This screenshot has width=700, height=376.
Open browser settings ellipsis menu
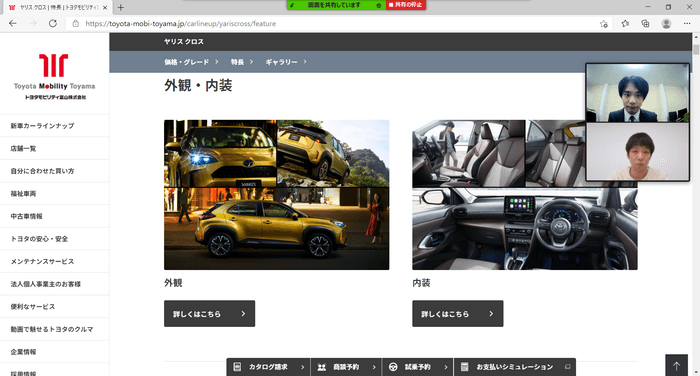tap(687, 24)
